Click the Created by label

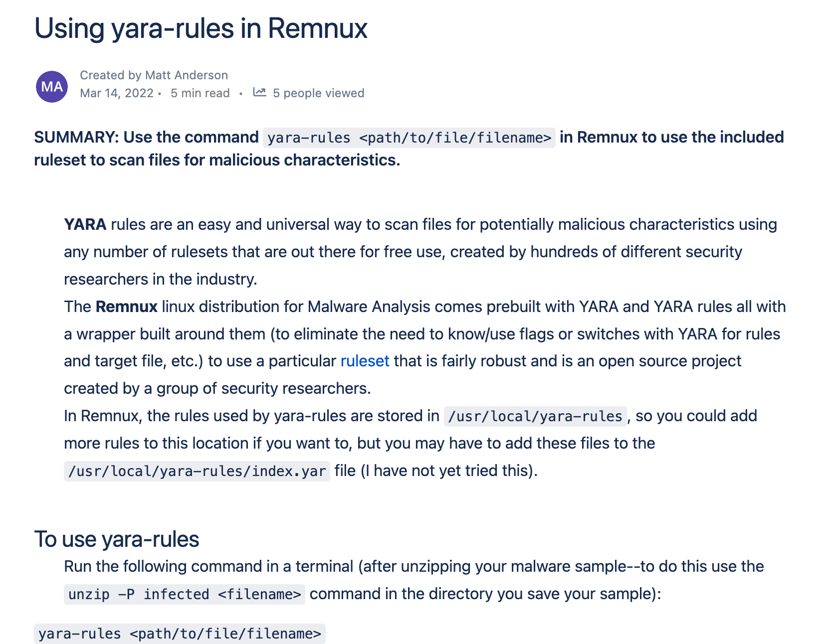(111, 75)
